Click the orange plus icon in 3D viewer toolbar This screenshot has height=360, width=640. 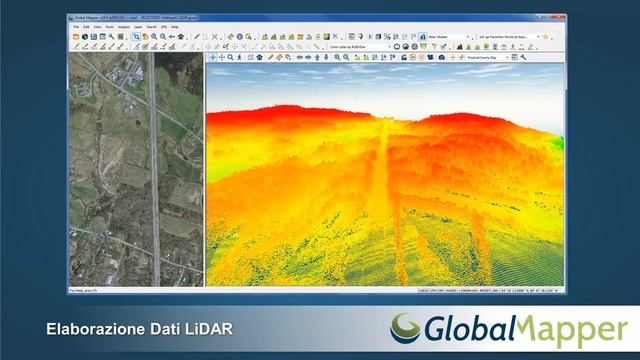click(x=453, y=58)
